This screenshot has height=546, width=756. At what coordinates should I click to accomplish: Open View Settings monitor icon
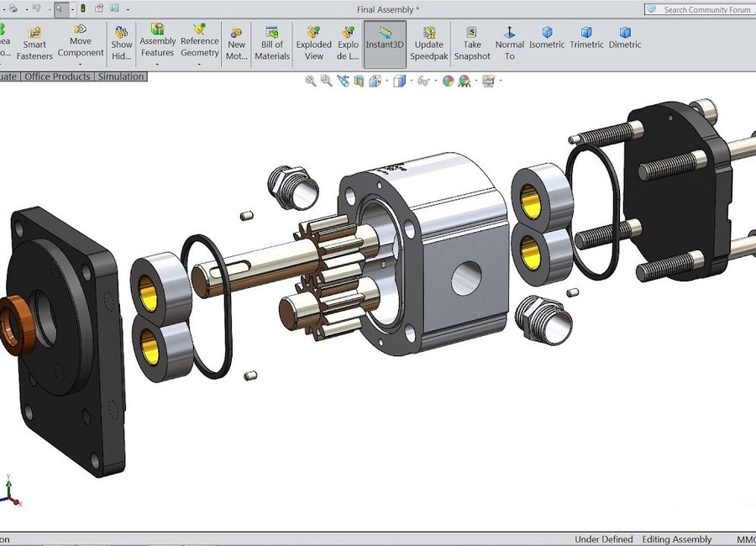click(x=488, y=81)
